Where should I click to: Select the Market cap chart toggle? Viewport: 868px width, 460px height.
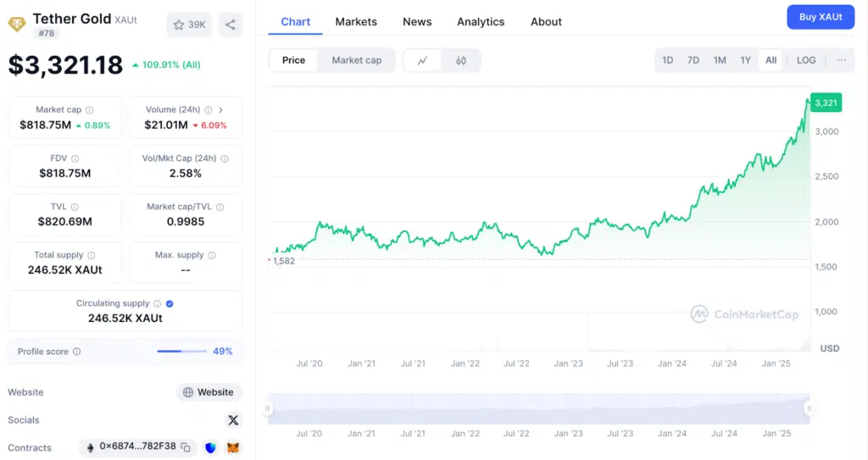pyautogui.click(x=357, y=60)
